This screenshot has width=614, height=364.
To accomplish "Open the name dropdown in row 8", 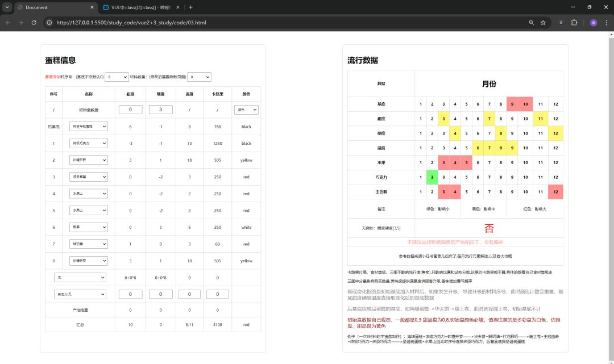I will coord(89,261).
